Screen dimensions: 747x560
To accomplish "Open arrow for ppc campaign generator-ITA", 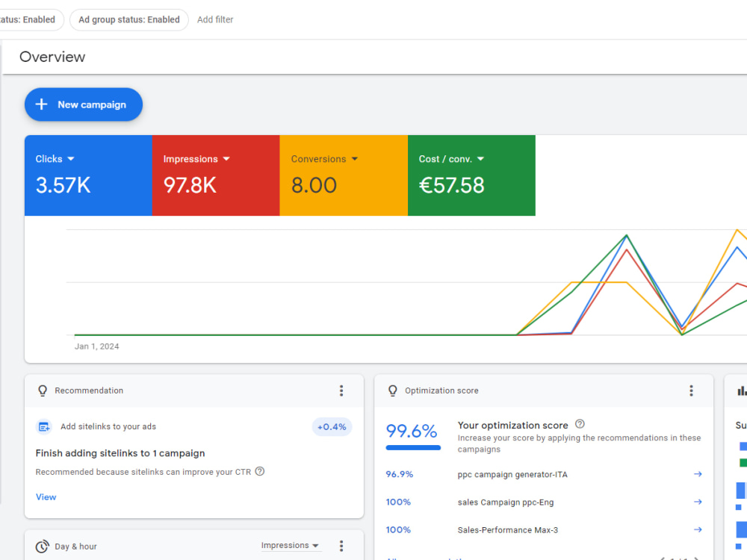I will pyautogui.click(x=698, y=474).
